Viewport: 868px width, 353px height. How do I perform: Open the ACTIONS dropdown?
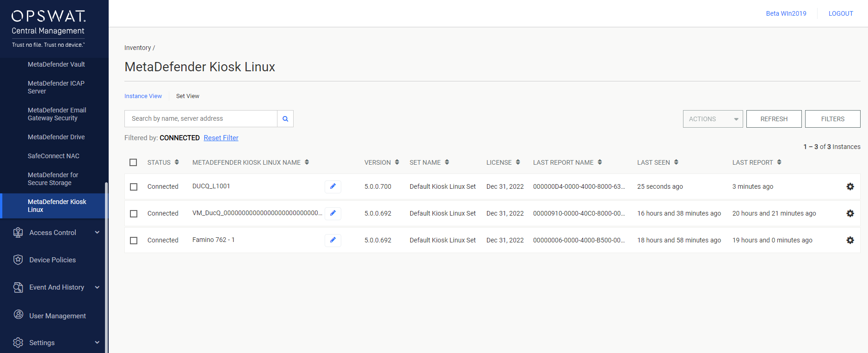[x=713, y=119]
